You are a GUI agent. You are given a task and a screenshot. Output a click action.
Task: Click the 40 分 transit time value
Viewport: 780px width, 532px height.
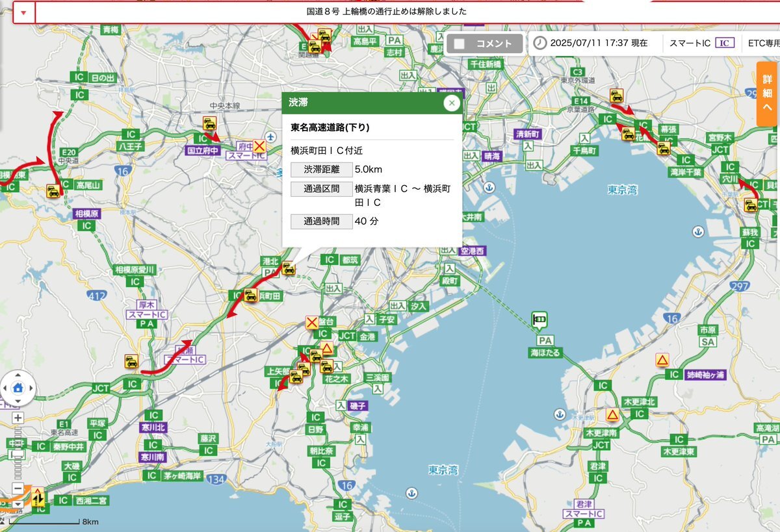367,221
